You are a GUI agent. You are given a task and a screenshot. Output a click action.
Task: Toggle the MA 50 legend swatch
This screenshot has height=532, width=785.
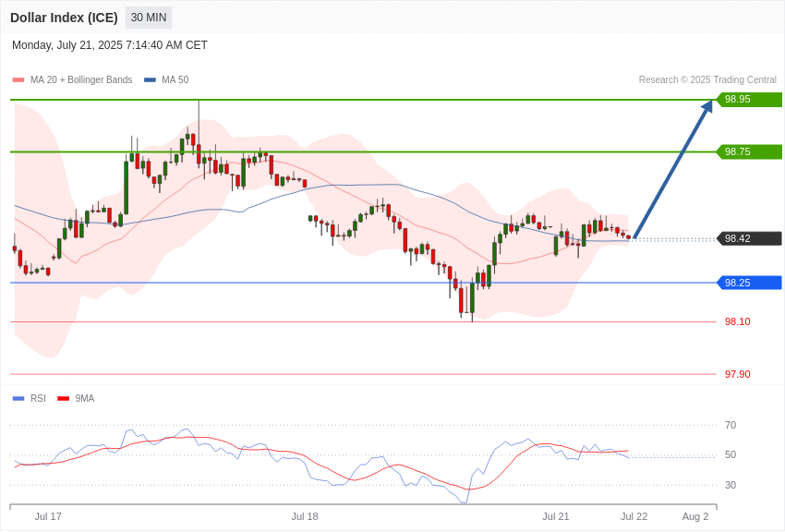click(150, 79)
